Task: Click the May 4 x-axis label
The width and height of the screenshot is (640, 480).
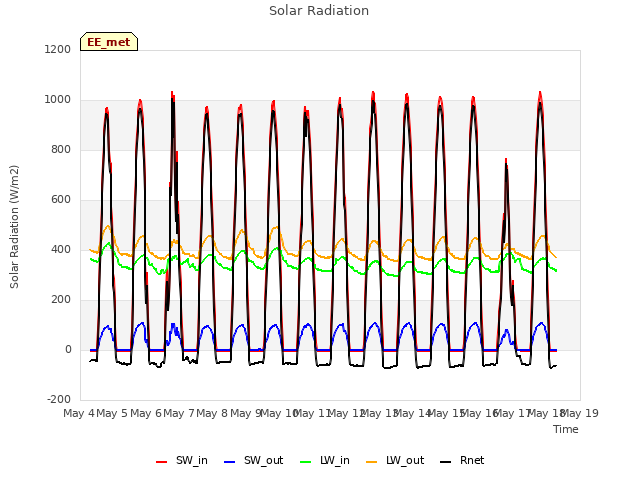Action: pos(79,413)
